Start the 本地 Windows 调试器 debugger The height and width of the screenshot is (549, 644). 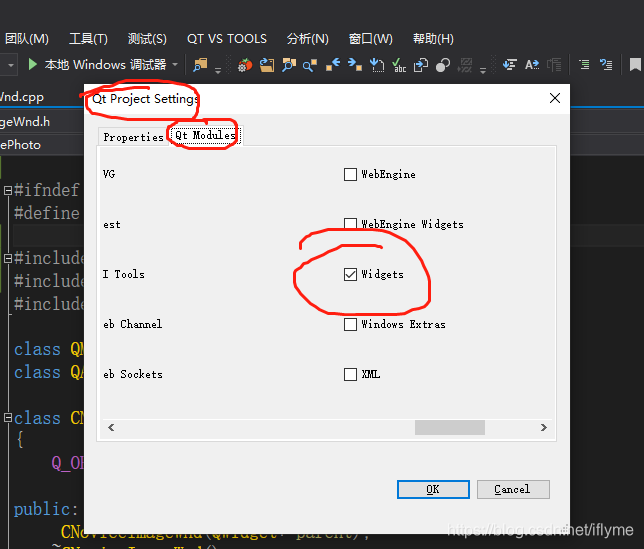coord(97,65)
